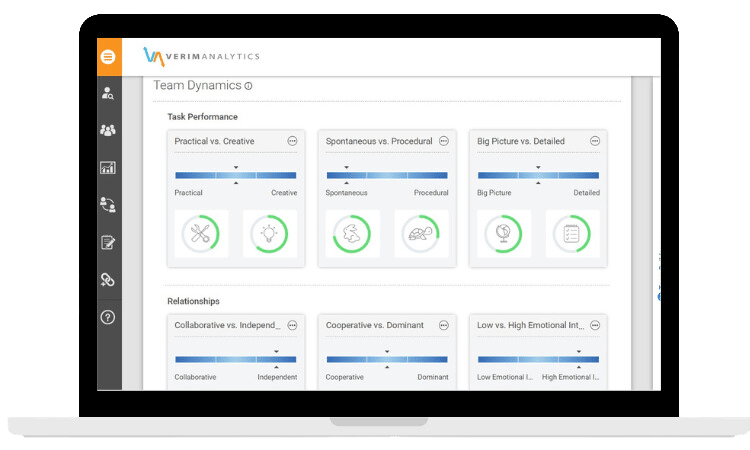Click the Spontaneous rabbit gauge icon
Image resolution: width=750 pixels, height=450 pixels.
pos(352,234)
